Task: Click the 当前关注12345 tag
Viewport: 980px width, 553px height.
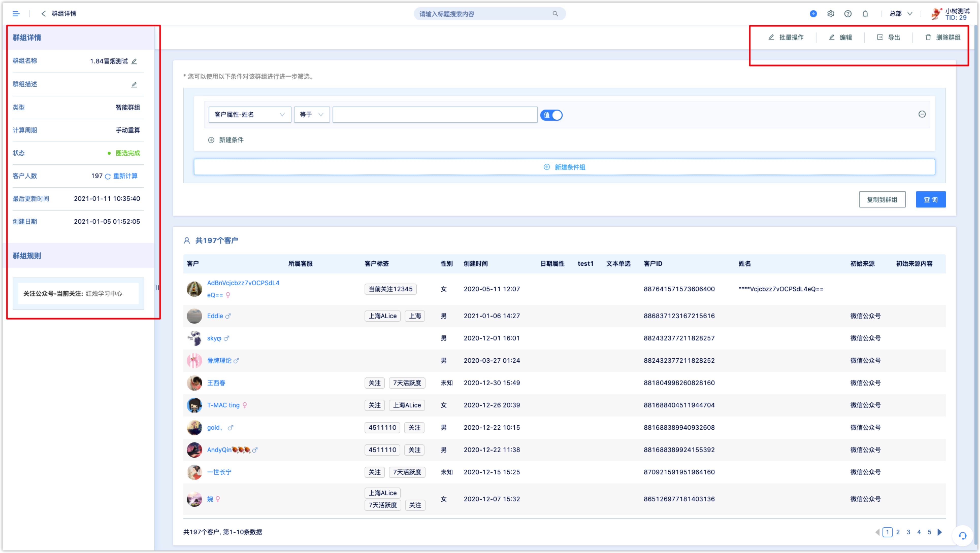Action: (390, 289)
